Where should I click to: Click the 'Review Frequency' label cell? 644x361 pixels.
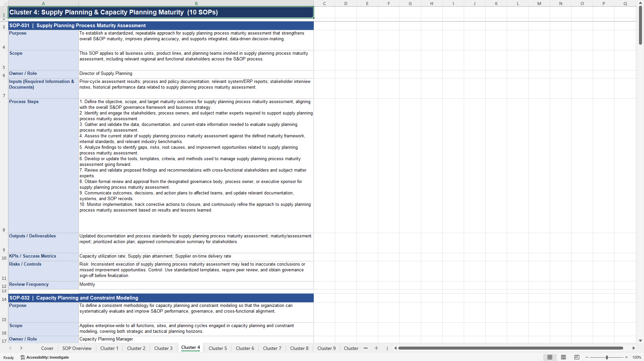click(x=43, y=285)
